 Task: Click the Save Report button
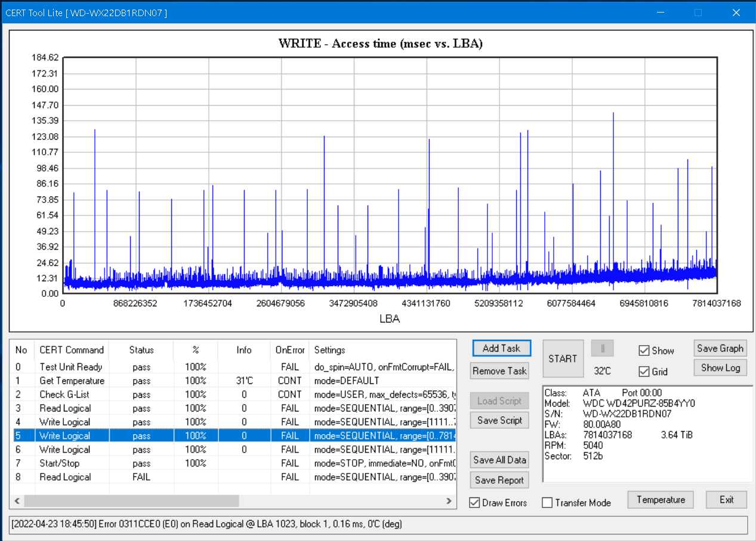(x=499, y=480)
